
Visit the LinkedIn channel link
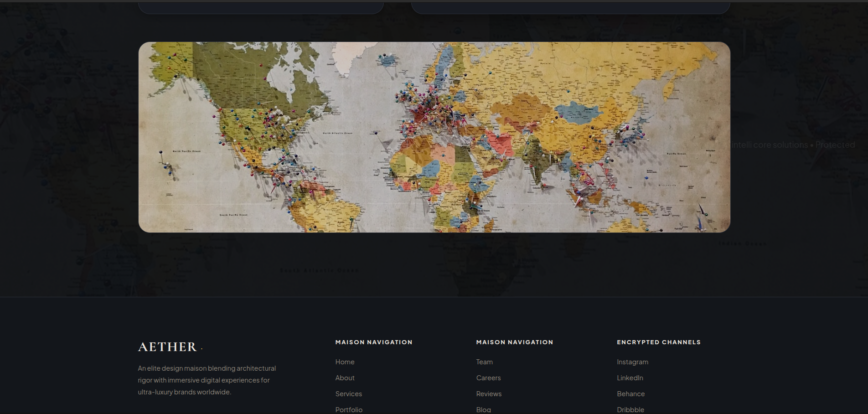[630, 378]
